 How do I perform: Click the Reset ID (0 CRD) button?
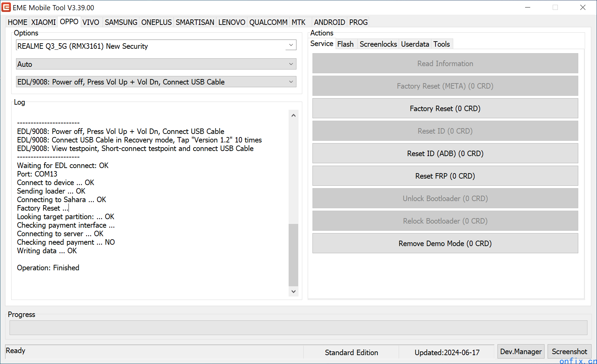445,131
